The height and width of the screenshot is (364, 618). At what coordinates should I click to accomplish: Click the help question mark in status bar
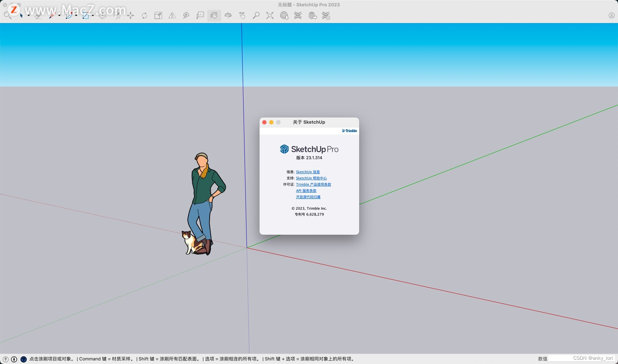[x=23, y=359]
